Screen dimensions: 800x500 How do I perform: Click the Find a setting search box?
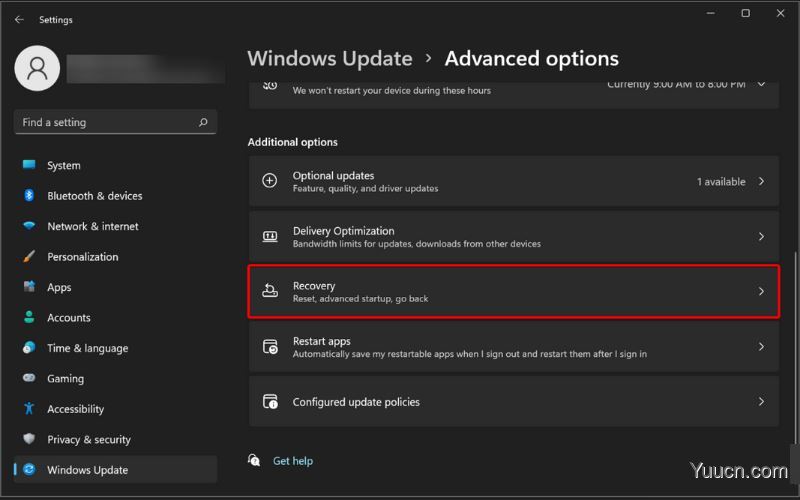point(115,122)
